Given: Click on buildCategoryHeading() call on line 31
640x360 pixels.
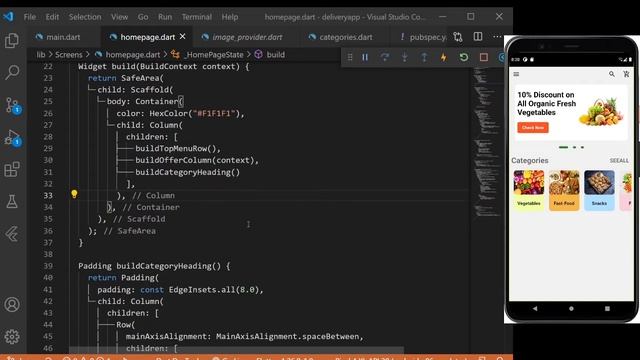Looking at the screenshot, I should 188,172.
